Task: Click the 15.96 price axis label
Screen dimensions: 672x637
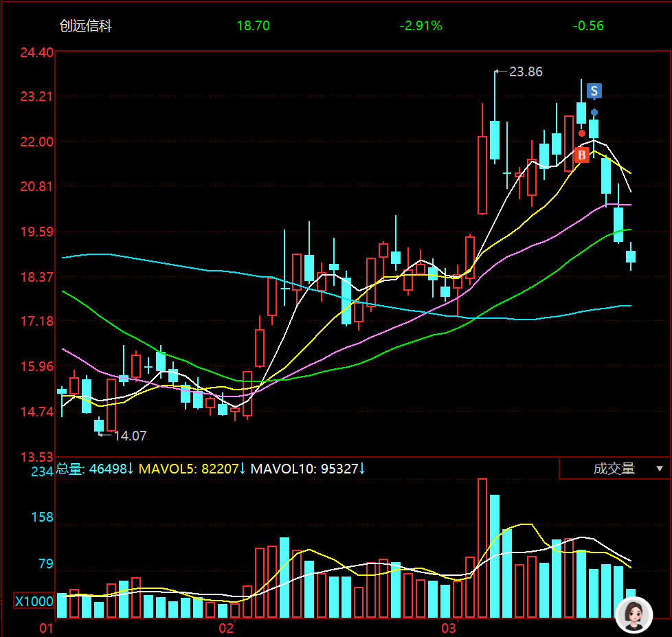Action: (37, 366)
